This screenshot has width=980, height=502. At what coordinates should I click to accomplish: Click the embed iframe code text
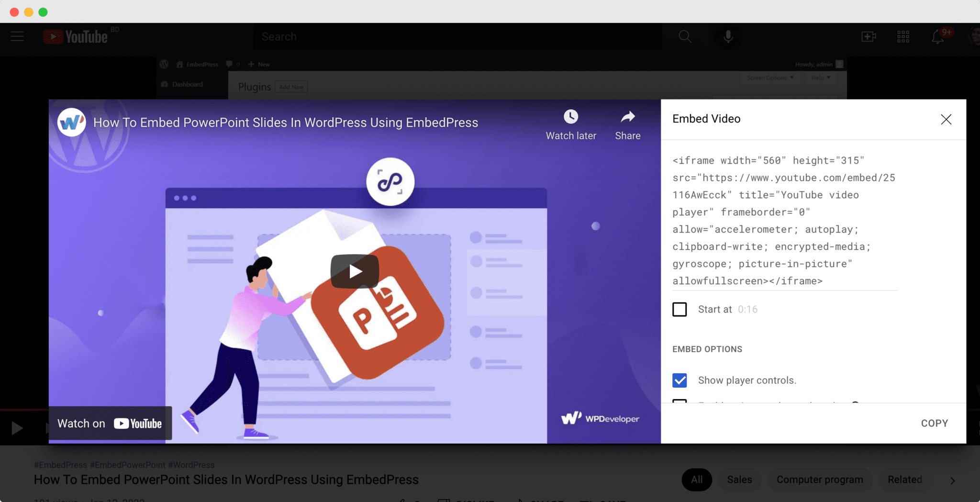click(x=784, y=221)
